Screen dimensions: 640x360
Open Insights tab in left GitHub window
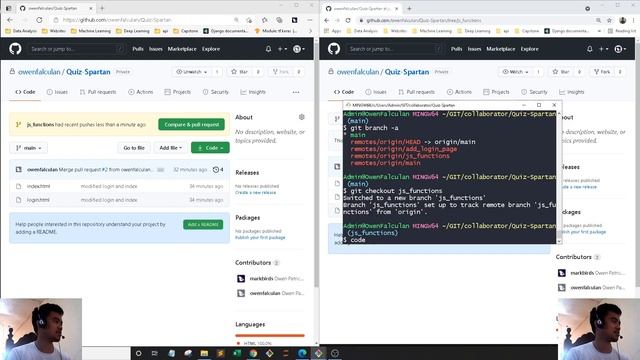(x=253, y=92)
